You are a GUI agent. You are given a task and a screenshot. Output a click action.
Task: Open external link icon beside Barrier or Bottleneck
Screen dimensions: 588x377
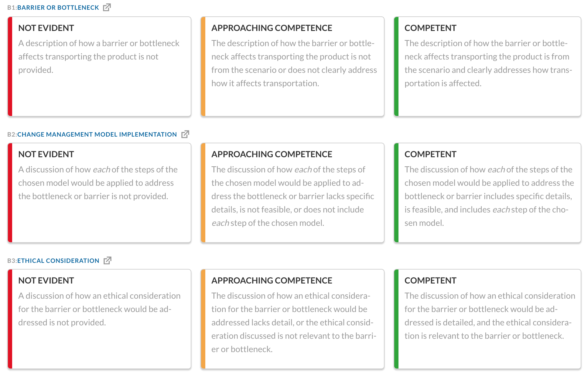click(x=107, y=7)
